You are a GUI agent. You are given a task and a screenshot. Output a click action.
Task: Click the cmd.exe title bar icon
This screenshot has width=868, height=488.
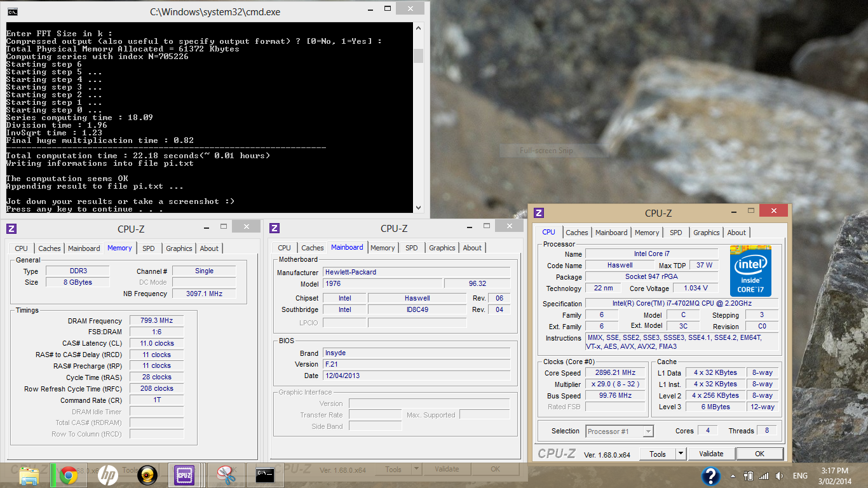12,11
